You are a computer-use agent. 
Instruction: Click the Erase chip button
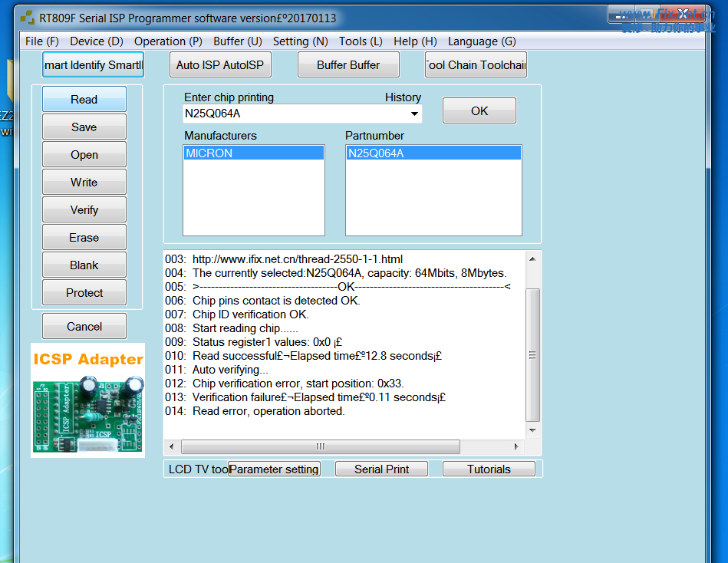pos(84,238)
